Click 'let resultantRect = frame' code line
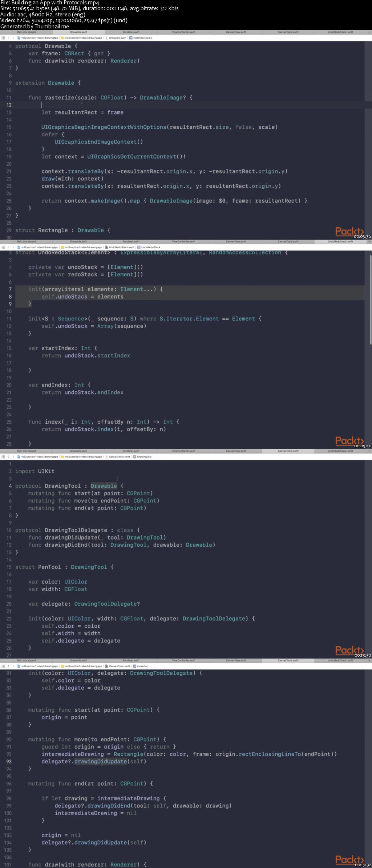The width and height of the screenshot is (372, 868). (82, 112)
